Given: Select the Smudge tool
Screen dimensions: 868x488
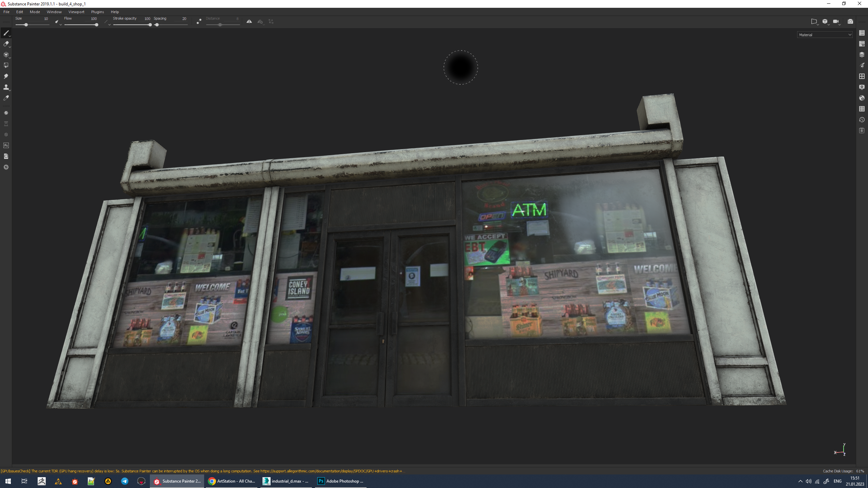Looking at the screenshot, I should pyautogui.click(x=6, y=76).
